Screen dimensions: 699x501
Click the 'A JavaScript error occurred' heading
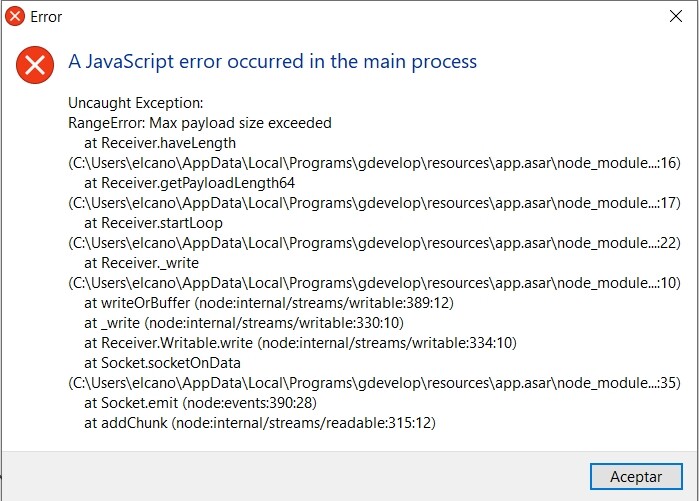tap(272, 62)
